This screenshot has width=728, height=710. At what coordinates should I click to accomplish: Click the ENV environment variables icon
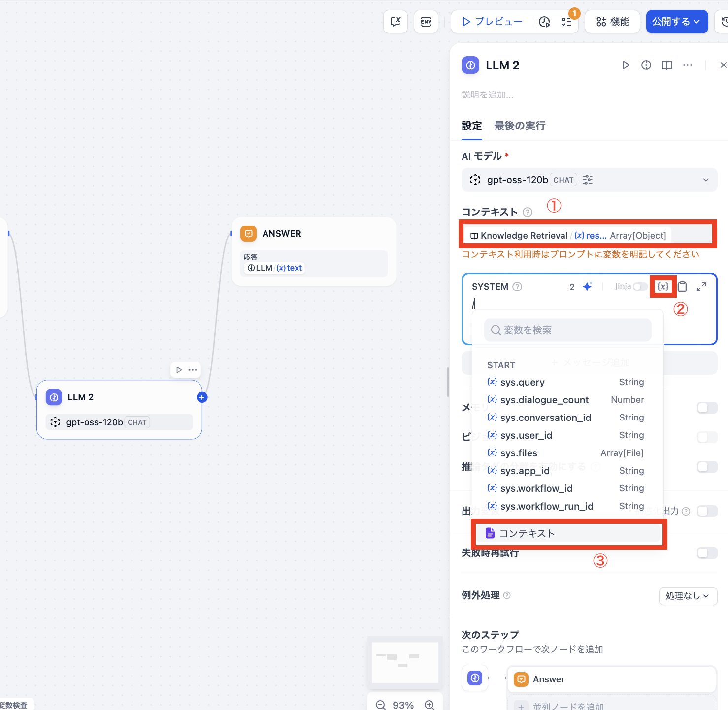(x=426, y=22)
